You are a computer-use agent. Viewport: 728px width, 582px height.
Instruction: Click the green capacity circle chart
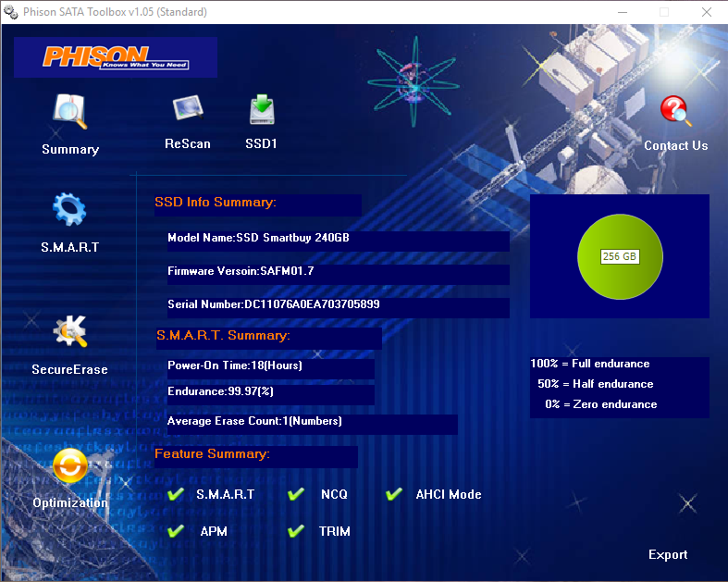(620, 256)
